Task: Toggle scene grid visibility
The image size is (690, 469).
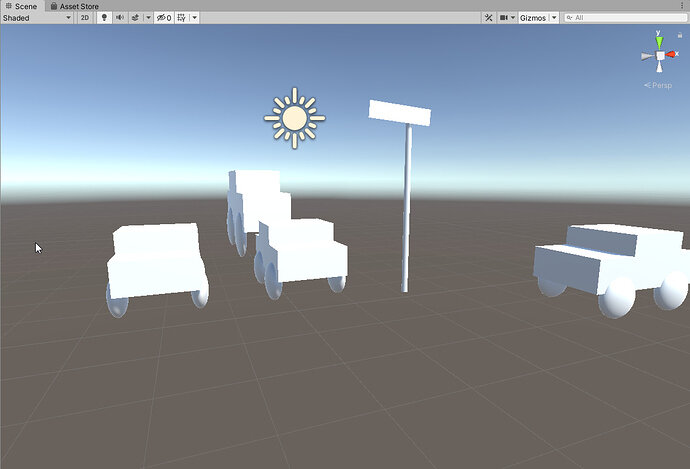Action: [x=181, y=18]
